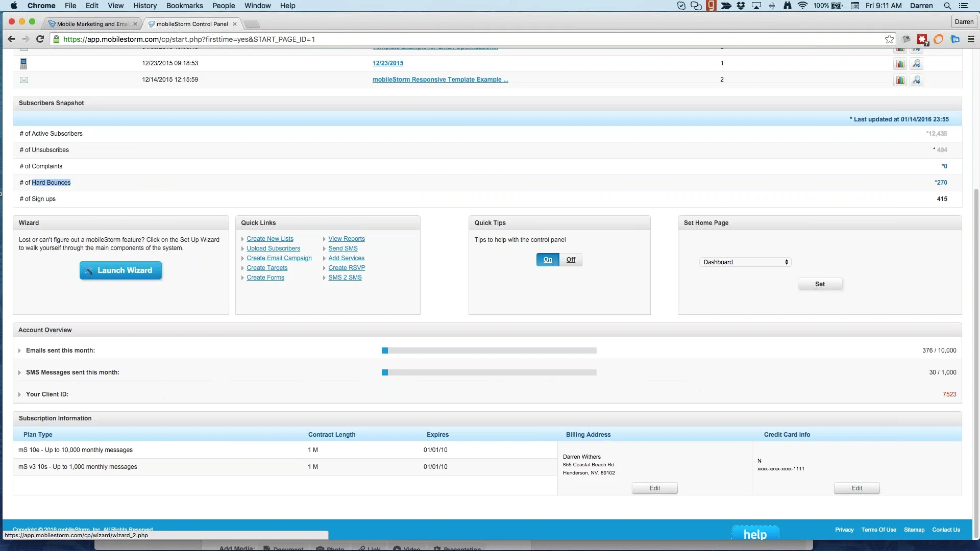Open the Bookmarks menu in the menu bar

pyautogui.click(x=184, y=6)
